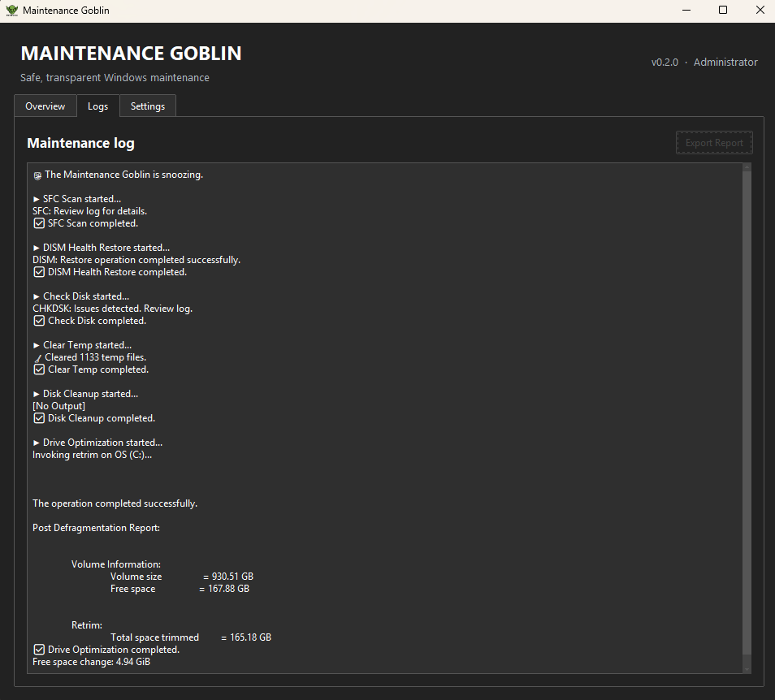
Task: Click the MAINTENANCE GOBLIN header title
Action: [131, 54]
